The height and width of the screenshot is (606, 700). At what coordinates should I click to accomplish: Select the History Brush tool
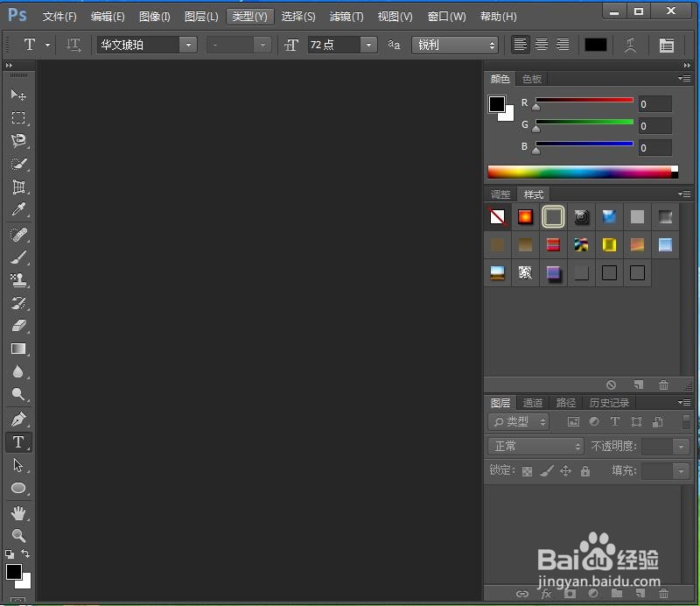pyautogui.click(x=18, y=304)
